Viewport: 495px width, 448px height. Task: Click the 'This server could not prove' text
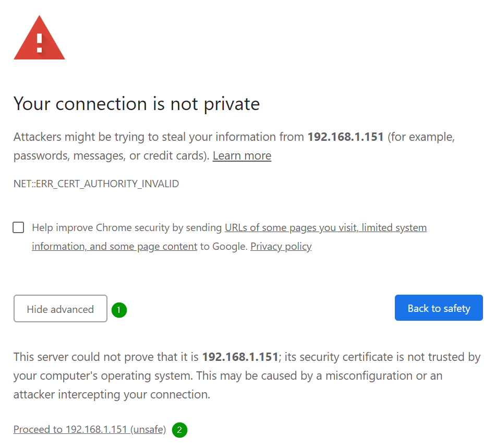104,357
